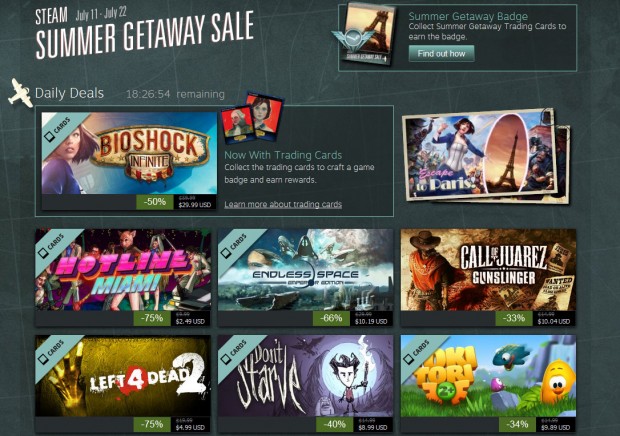Open the Call of Juarez Gunslinger tile
Viewport: 620px width, 436px height.
click(488, 270)
